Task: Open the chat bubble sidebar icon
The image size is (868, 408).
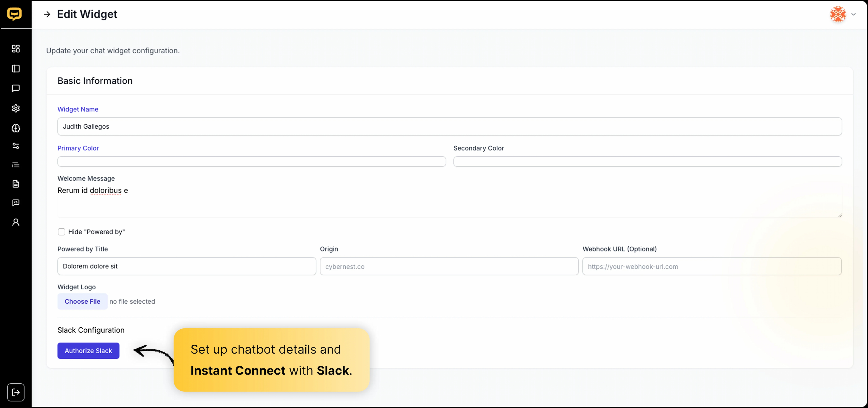Action: coord(16,88)
